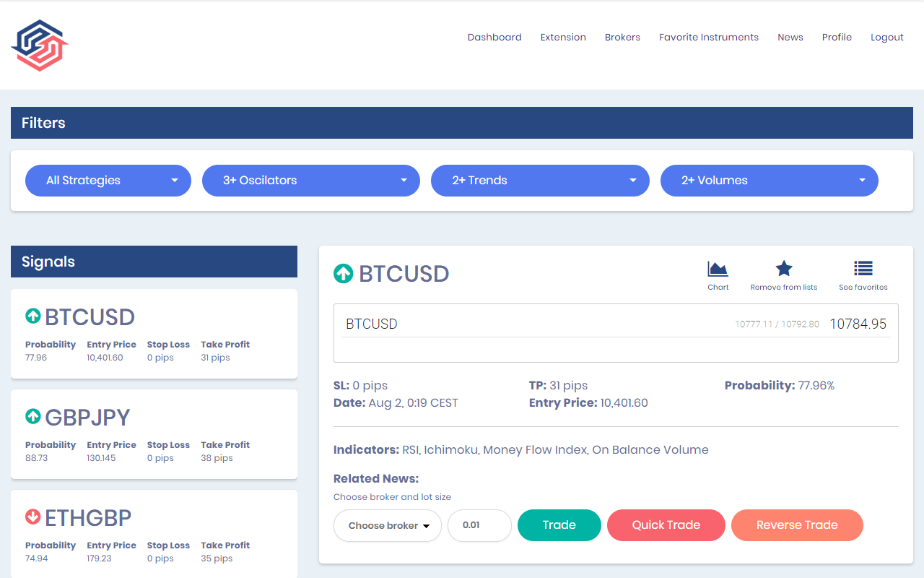Open the Brokers nav item
This screenshot has height=578, width=924.
(622, 38)
